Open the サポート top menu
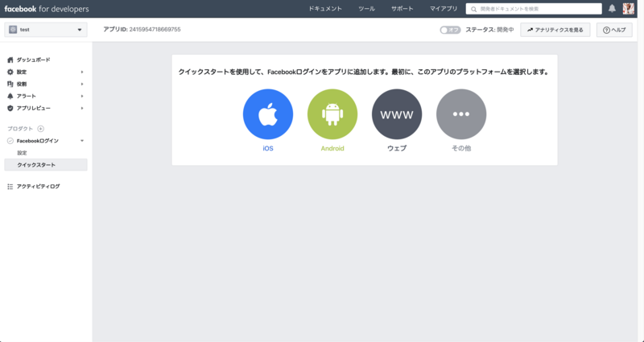 point(402,9)
